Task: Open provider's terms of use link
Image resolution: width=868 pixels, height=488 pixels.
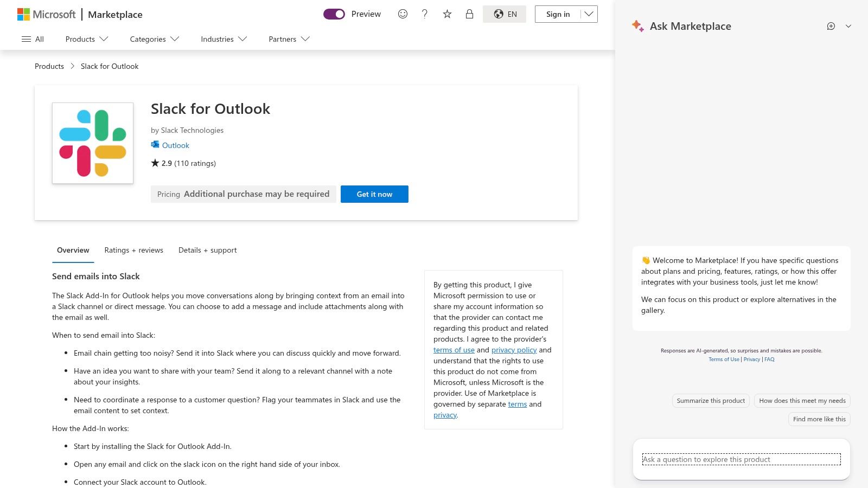Action: click(454, 350)
